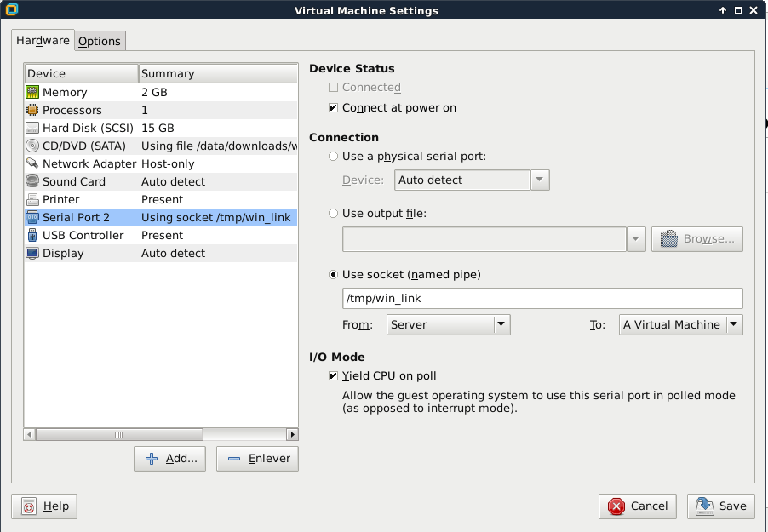Click the USB Controller icon
This screenshot has height=532, width=768.
pyautogui.click(x=32, y=235)
